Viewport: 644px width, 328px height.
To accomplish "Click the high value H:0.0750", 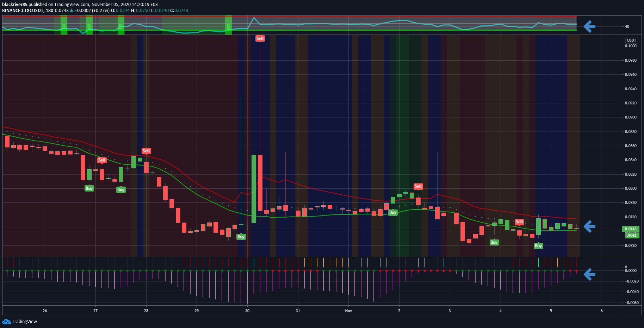I will pyautogui.click(x=140, y=10).
